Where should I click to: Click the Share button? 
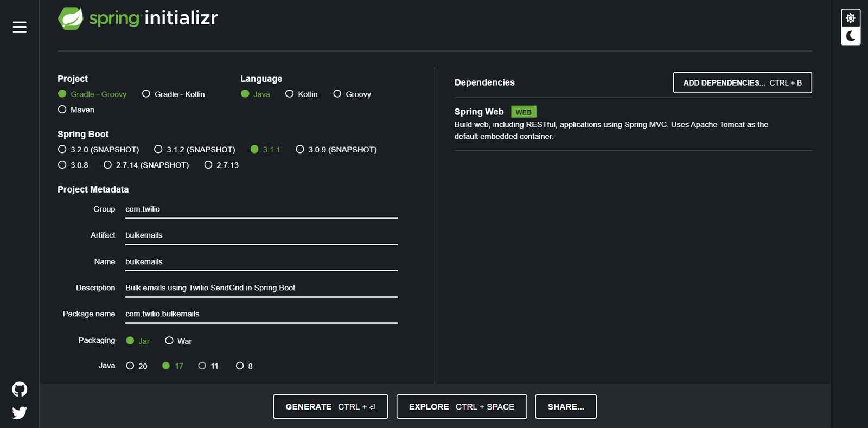tap(566, 407)
